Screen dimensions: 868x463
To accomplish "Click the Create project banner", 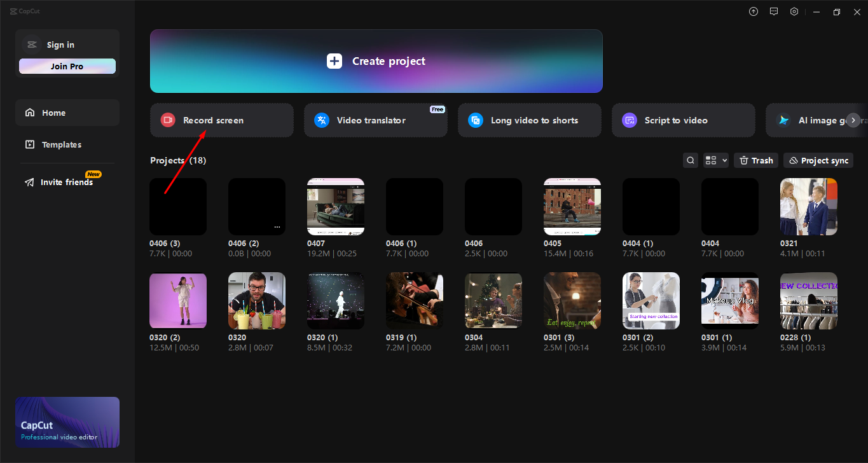I will click(x=376, y=61).
